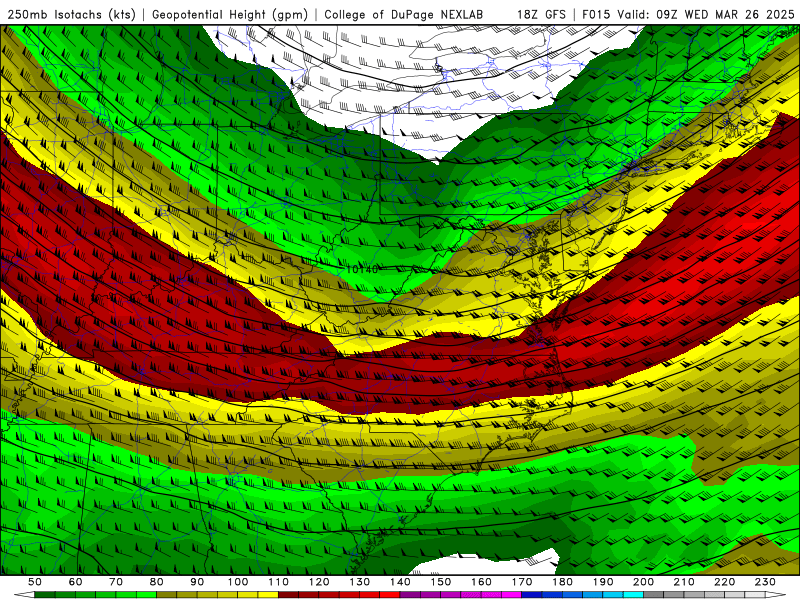Pick the darkest green swatch beside 50
The width and height of the screenshot is (800, 600).
click(x=45, y=594)
